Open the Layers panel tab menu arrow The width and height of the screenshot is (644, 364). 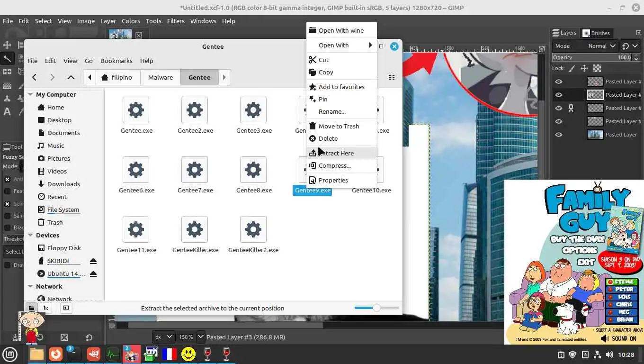pos(638,33)
